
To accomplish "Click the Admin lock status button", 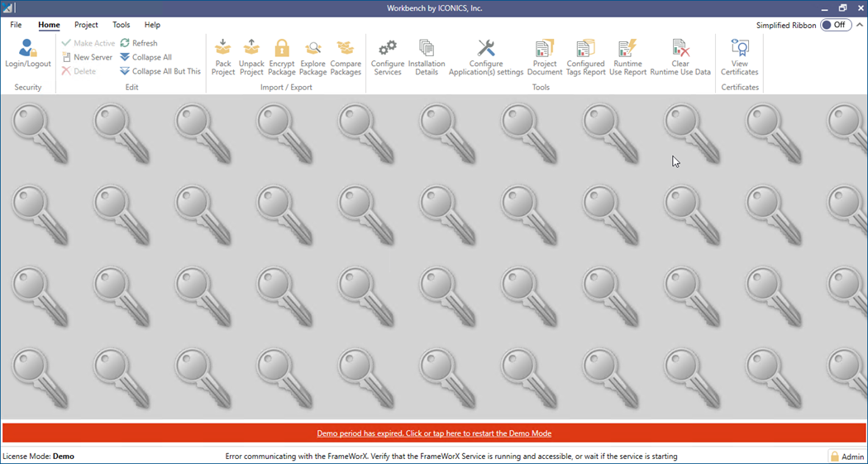I will point(847,457).
